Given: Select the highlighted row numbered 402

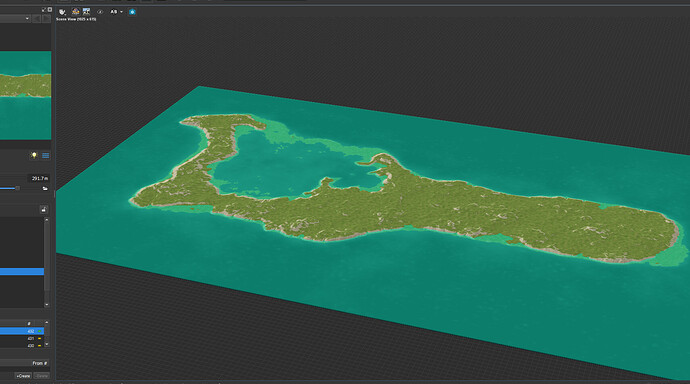Looking at the screenshot, I should coord(22,331).
